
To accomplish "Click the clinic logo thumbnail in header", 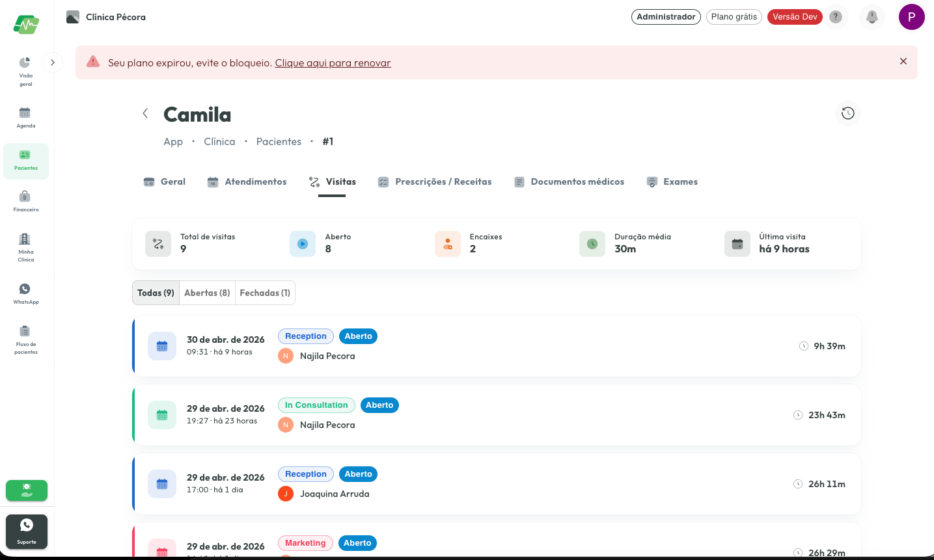I will click(73, 17).
